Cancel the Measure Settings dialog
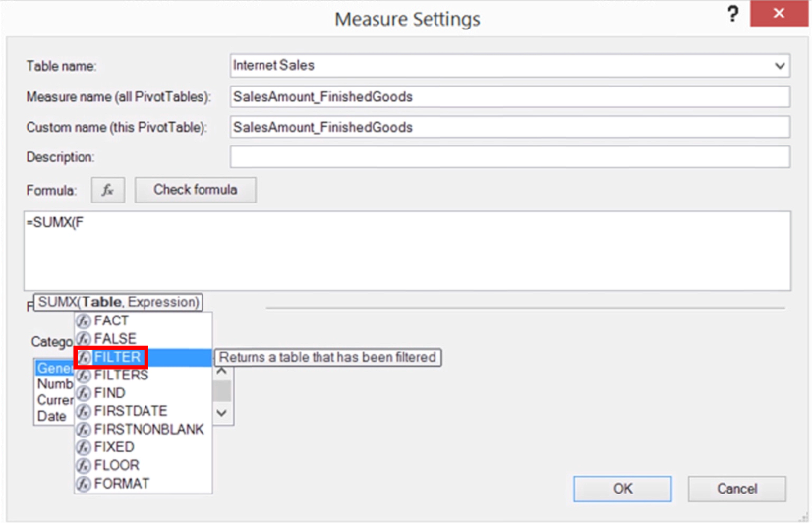Viewport: 812px width, 523px height. [x=737, y=488]
